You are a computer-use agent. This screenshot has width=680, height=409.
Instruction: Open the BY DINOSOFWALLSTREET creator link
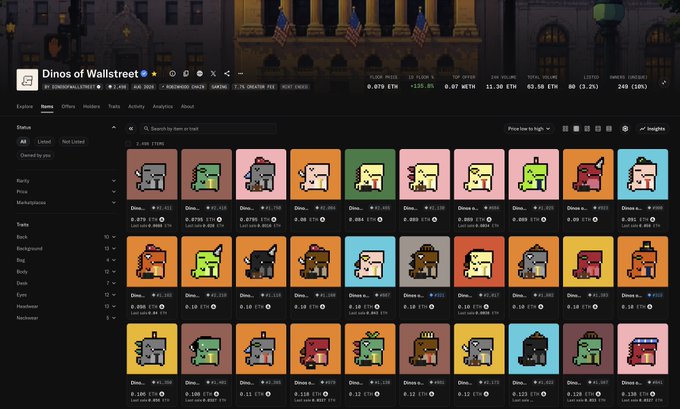[x=72, y=87]
